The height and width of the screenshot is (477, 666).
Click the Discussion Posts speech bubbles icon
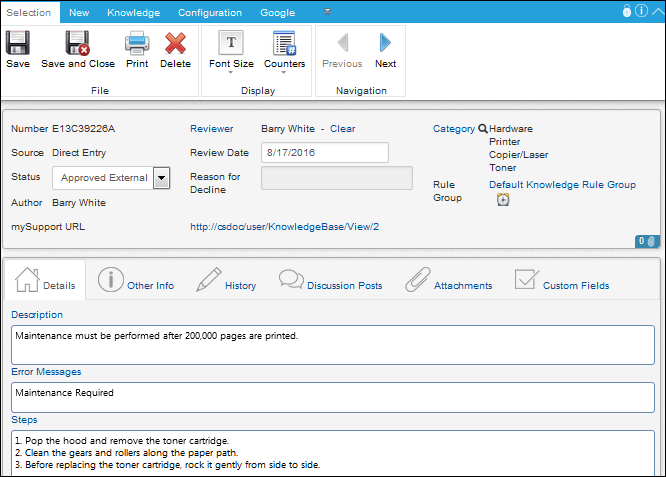291,279
